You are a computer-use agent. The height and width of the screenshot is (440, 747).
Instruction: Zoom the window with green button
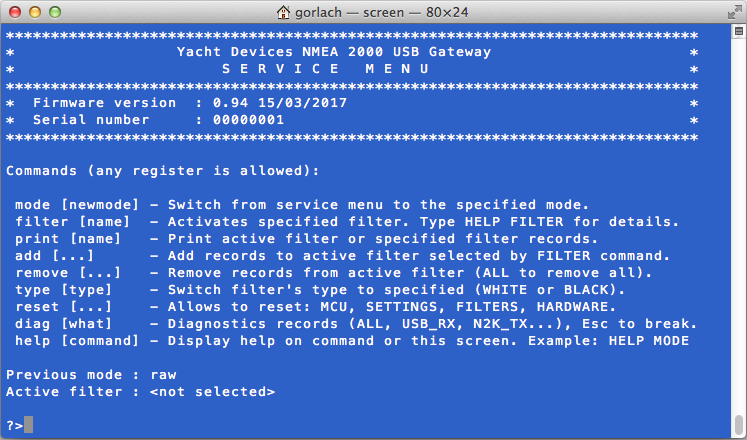[x=53, y=12]
